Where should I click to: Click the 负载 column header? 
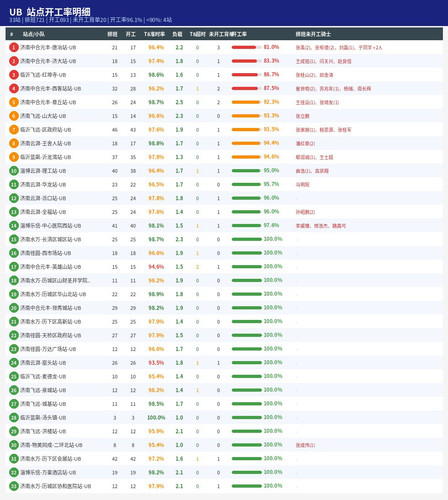[x=177, y=34]
